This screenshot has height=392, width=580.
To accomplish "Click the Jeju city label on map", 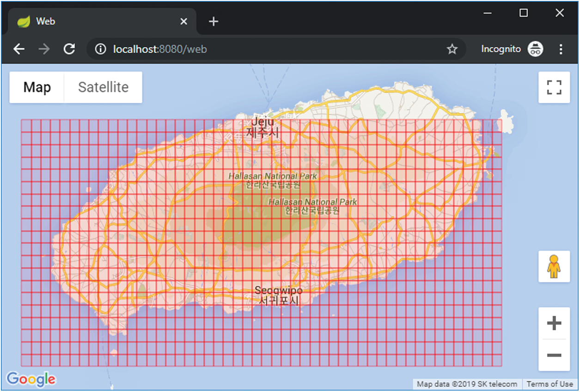I will (x=263, y=127).
